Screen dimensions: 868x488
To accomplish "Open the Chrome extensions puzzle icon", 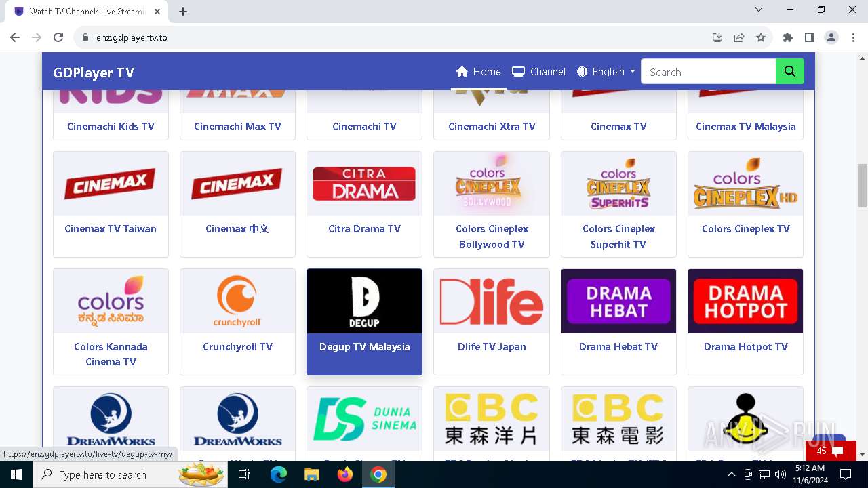I will coord(788,37).
